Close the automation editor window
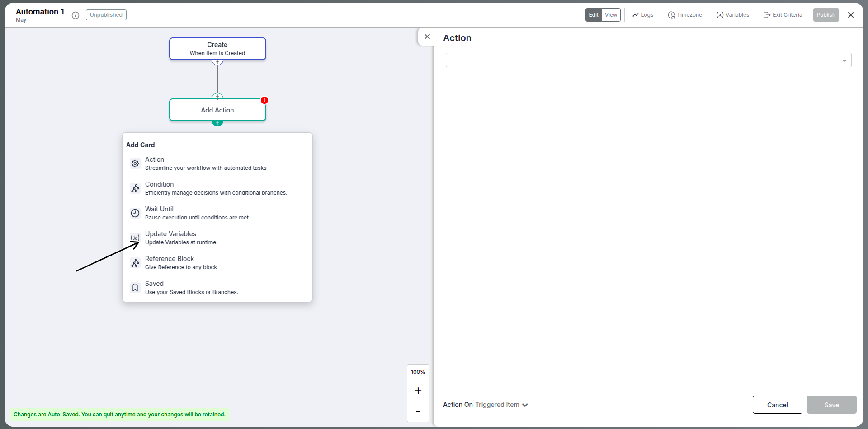This screenshot has width=868, height=429. pyautogui.click(x=851, y=15)
